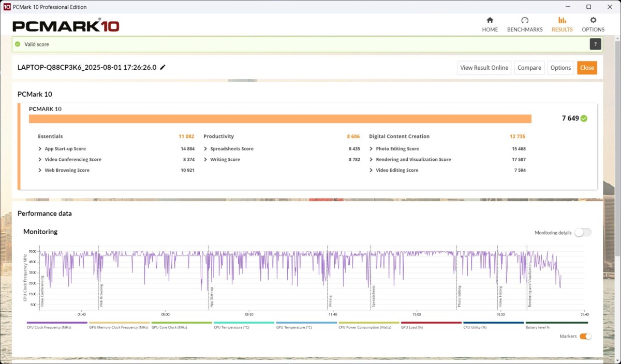The height and width of the screenshot is (364, 621).
Task: Open the OPTIONS tab in top navigation
Action: coord(593,24)
